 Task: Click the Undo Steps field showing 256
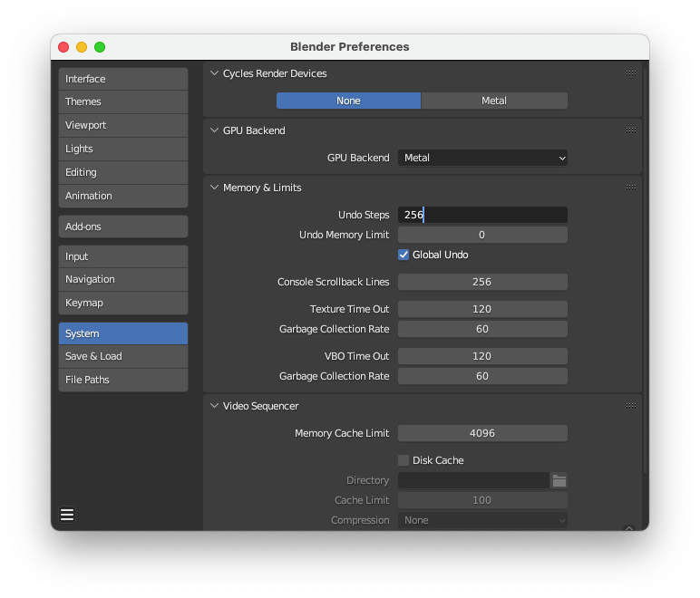tap(482, 215)
